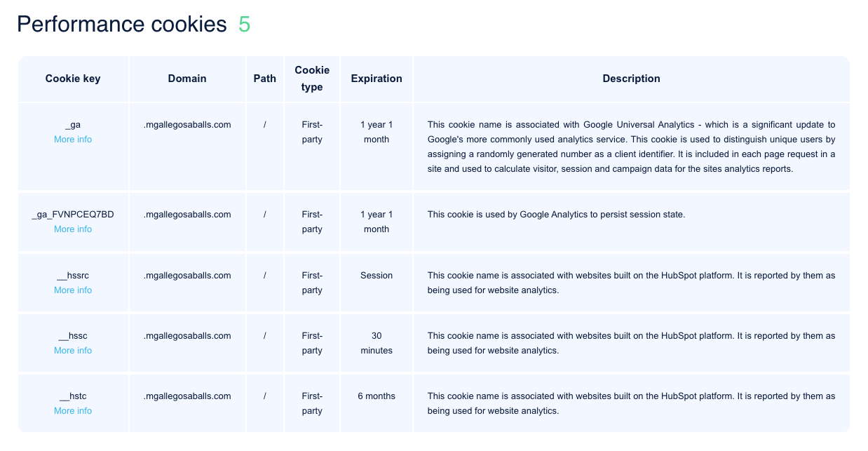The width and height of the screenshot is (868, 451).
Task: Select the Domain column header
Action: tap(187, 79)
